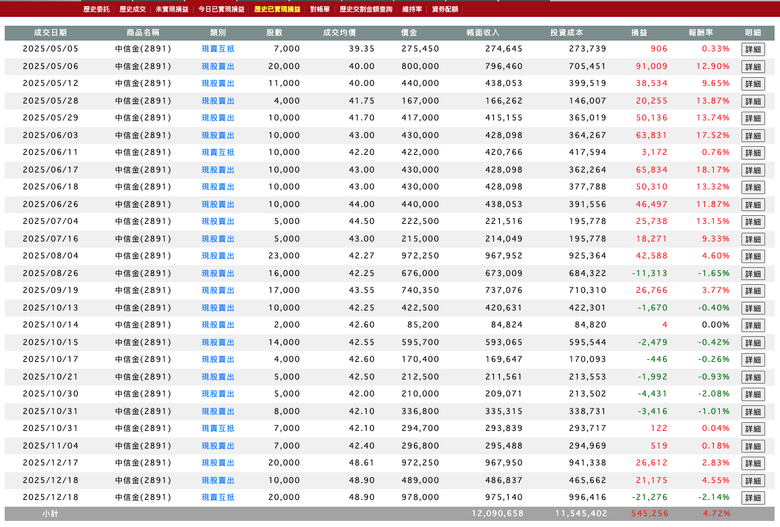Click the 成交日期 column header
Screen dimensions: 780x527
coord(44,33)
